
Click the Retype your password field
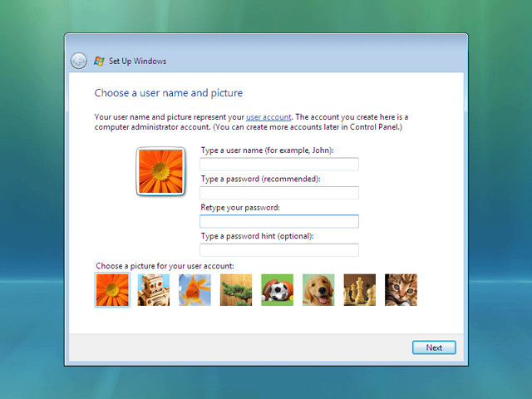coord(279,221)
